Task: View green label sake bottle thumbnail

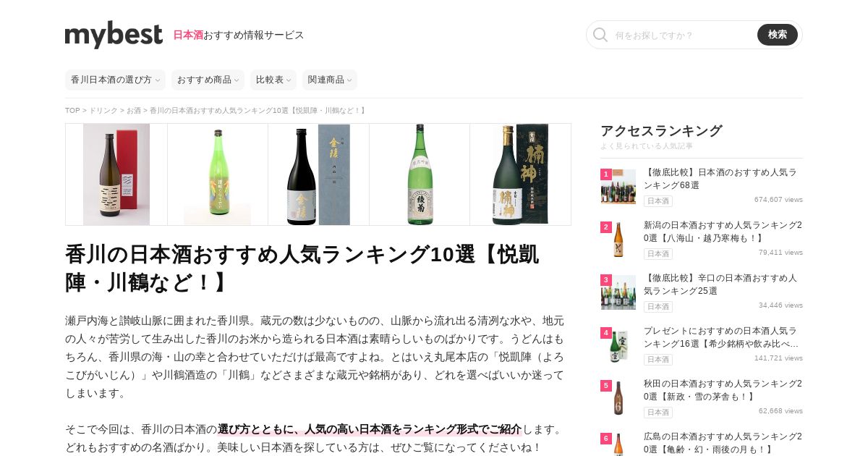Action: click(x=218, y=174)
